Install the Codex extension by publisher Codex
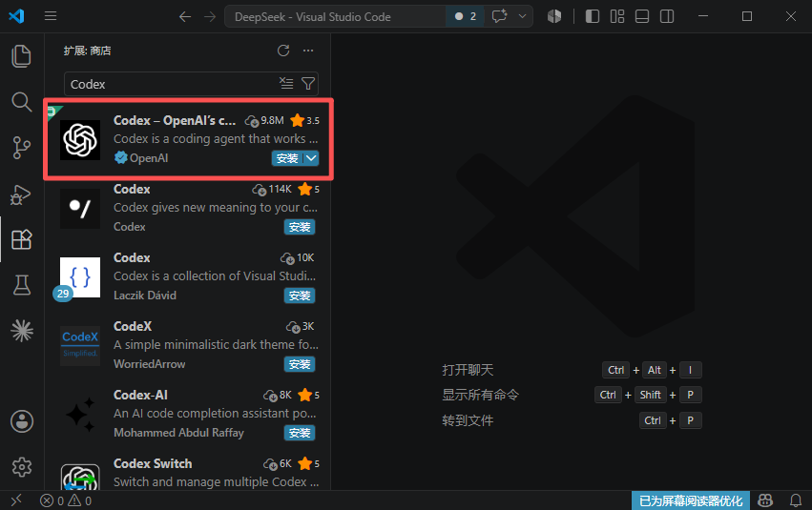812x510 pixels. pyautogui.click(x=300, y=227)
